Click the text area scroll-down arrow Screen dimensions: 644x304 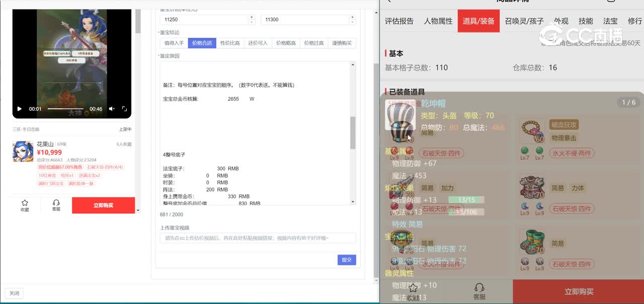353,202
